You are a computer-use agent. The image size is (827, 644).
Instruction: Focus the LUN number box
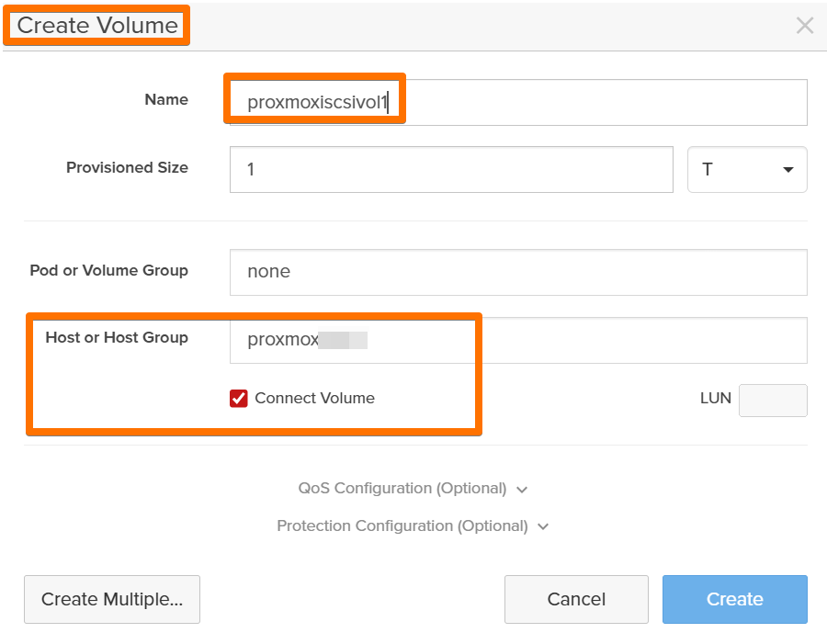click(772, 401)
